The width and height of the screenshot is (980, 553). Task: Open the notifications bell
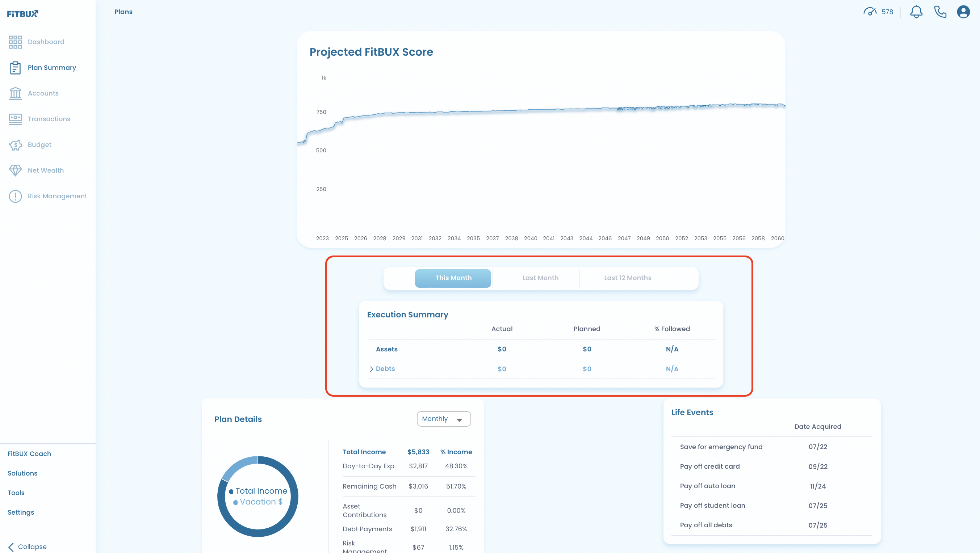pyautogui.click(x=916, y=12)
